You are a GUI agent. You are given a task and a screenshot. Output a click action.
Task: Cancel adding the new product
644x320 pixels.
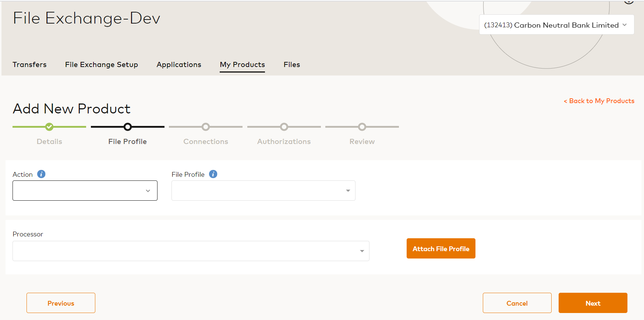point(517,303)
